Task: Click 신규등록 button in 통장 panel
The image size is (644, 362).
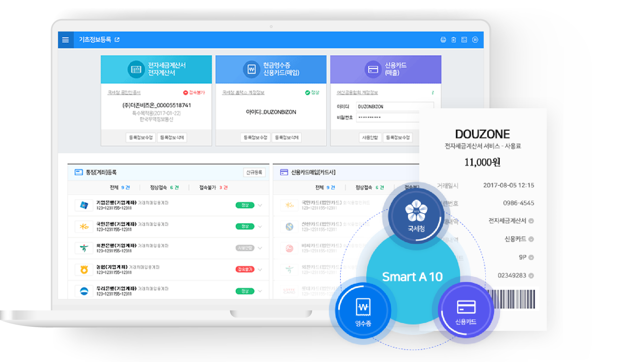Action: [254, 172]
